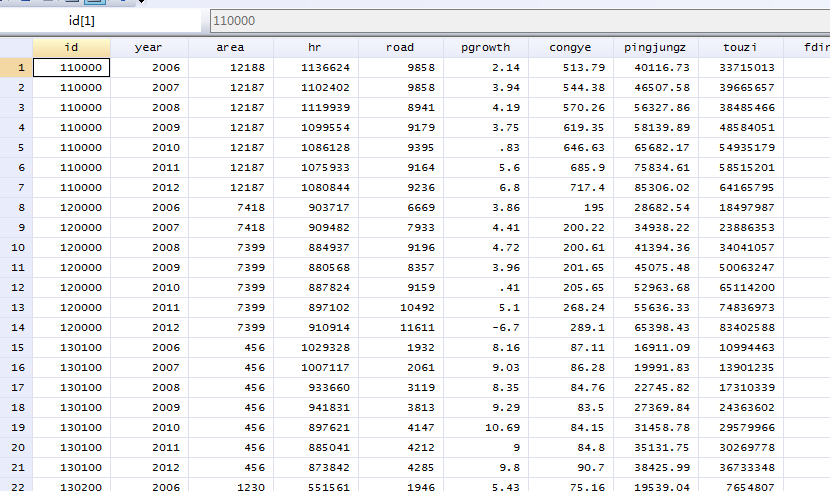Screen dimensions: 830x491
Task: Select row number 15 header
Action: pos(16,348)
